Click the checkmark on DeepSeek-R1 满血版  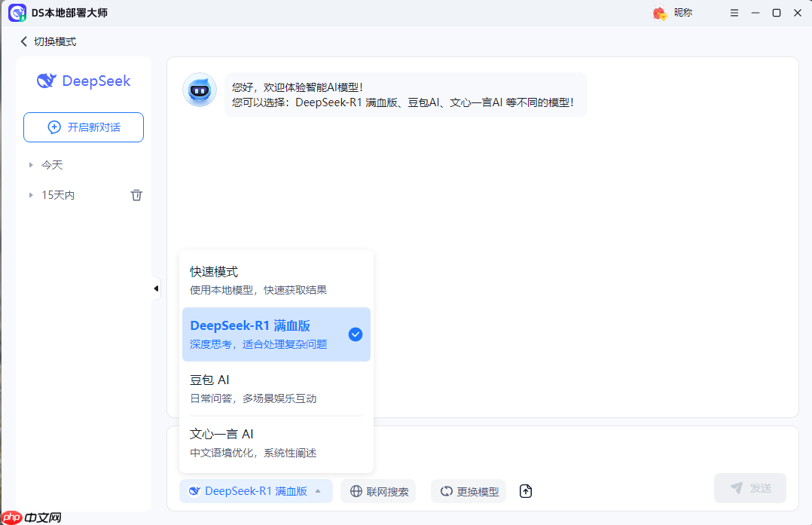coord(355,334)
